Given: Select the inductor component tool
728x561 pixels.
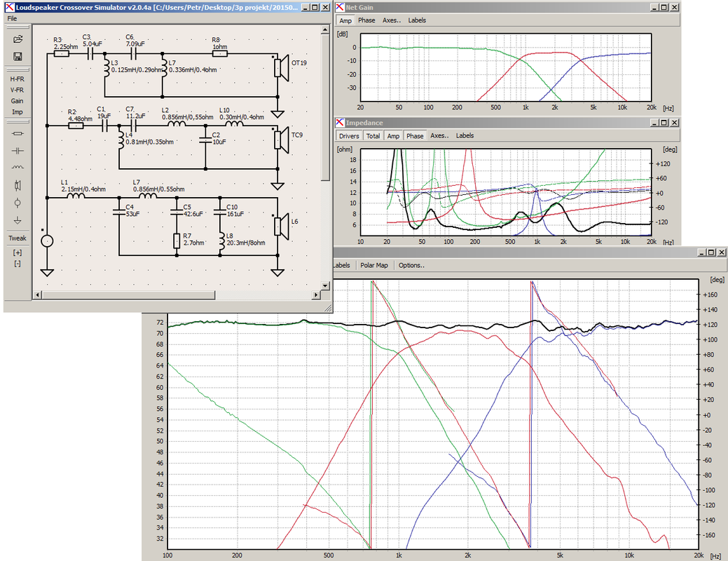Looking at the screenshot, I should coord(18,168).
